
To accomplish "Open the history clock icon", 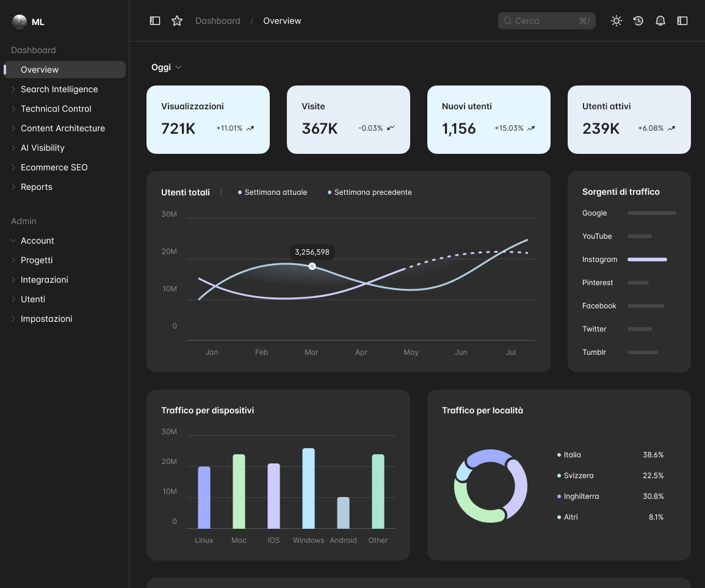I will 638,21.
